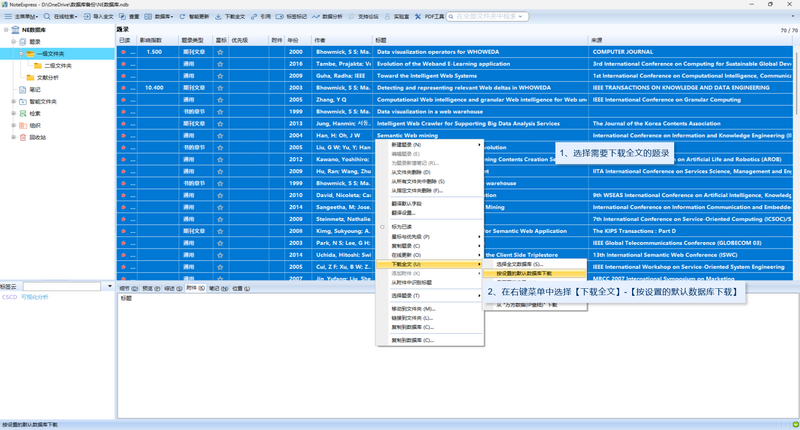Toggle the star for the COMPUTER JOURNAL row

coord(220,52)
